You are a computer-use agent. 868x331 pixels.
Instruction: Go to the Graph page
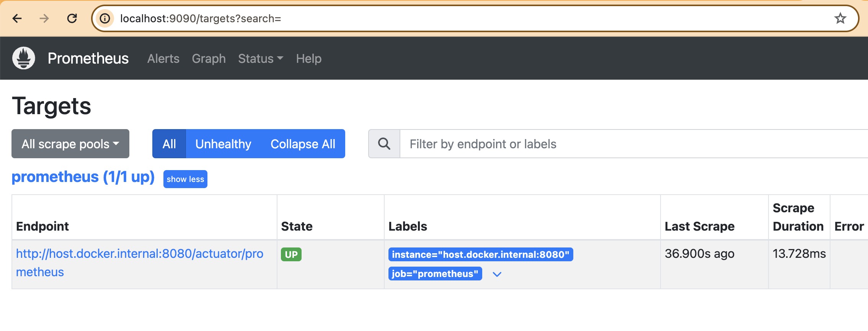[209, 59]
